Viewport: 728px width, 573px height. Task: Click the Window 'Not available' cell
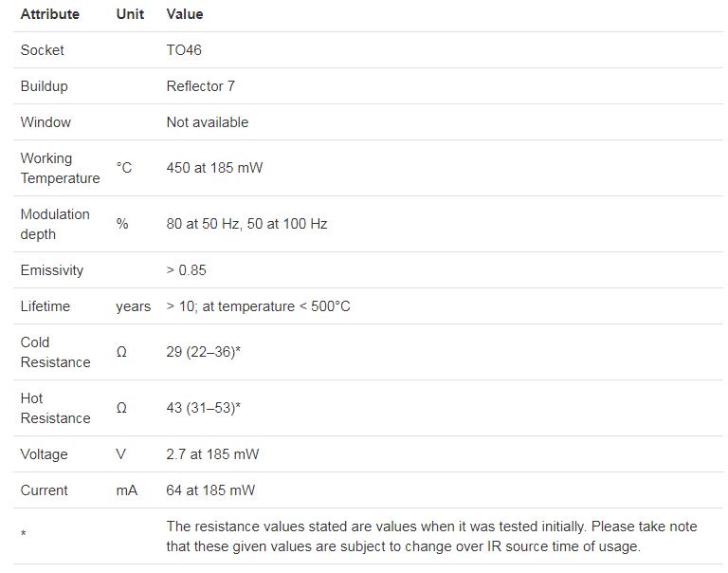coord(207,122)
